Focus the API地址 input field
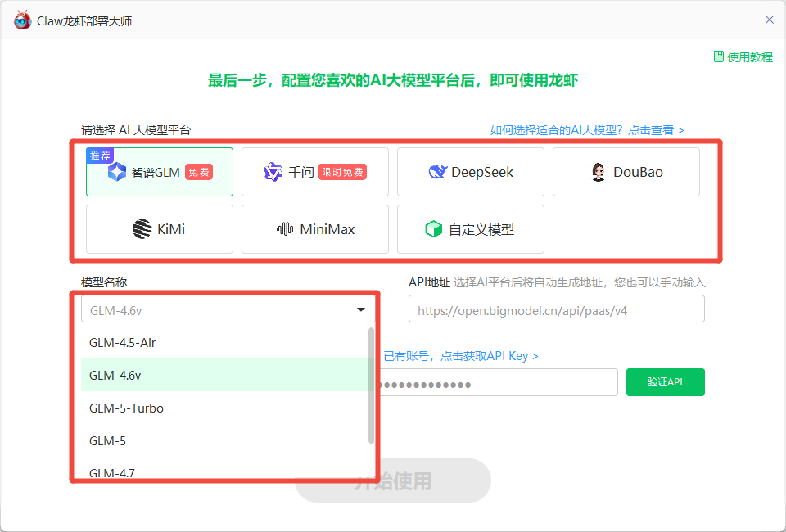This screenshot has height=532, width=786. point(557,309)
